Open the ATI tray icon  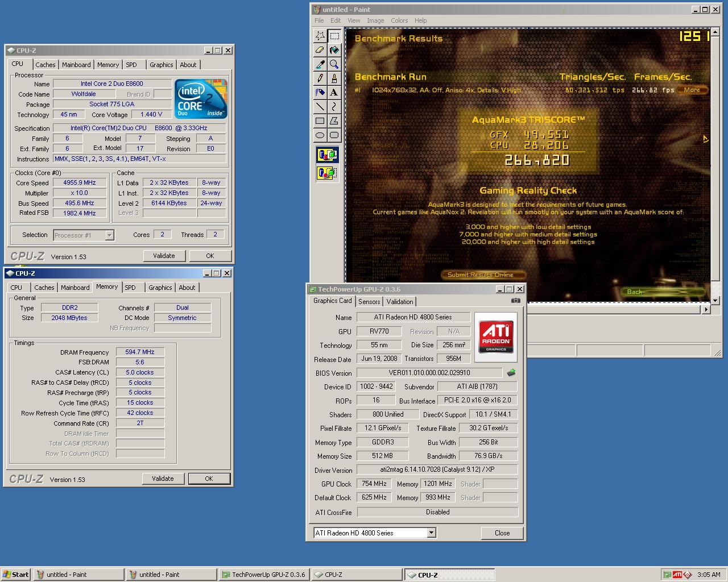click(x=677, y=575)
